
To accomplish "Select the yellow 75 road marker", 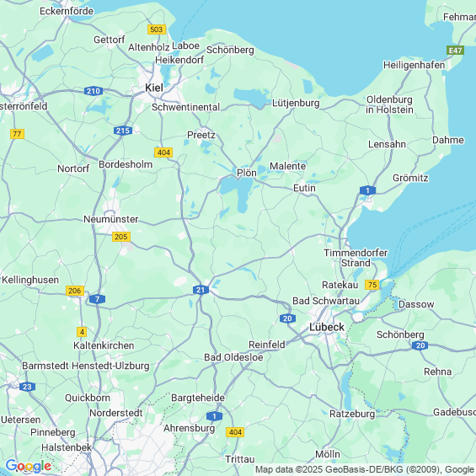I will pyautogui.click(x=372, y=285).
